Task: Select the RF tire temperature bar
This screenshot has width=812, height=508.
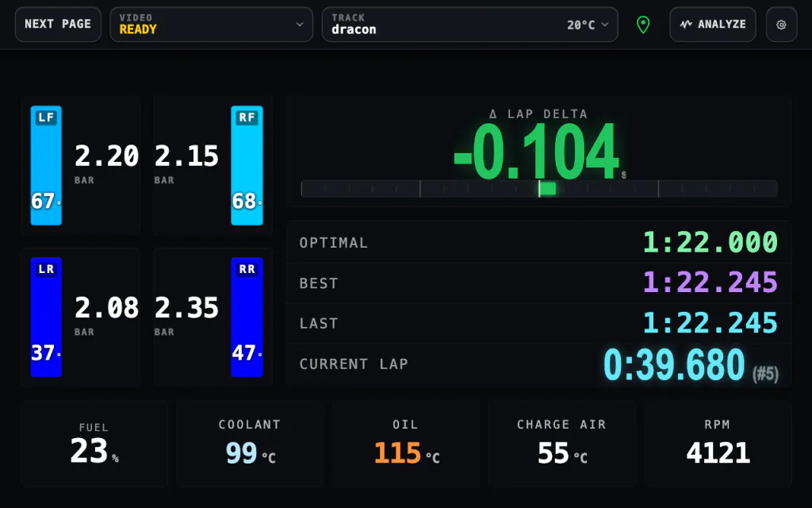Action: [x=247, y=165]
